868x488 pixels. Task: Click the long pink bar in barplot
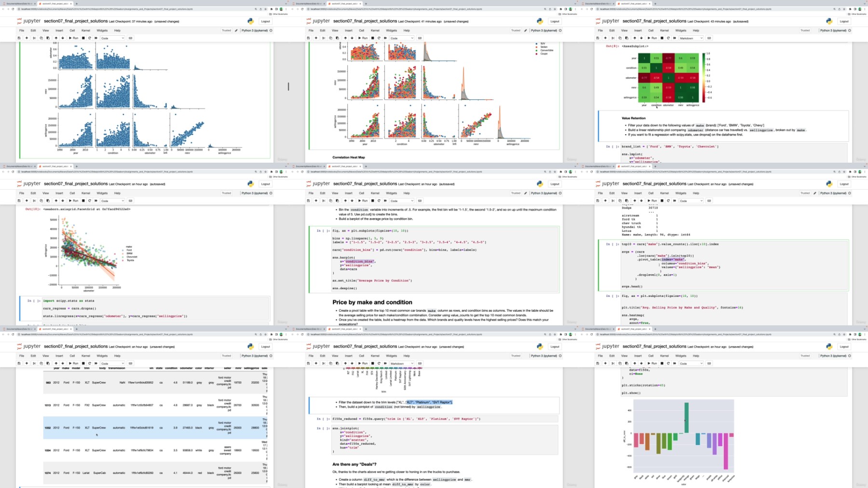click(x=726, y=451)
